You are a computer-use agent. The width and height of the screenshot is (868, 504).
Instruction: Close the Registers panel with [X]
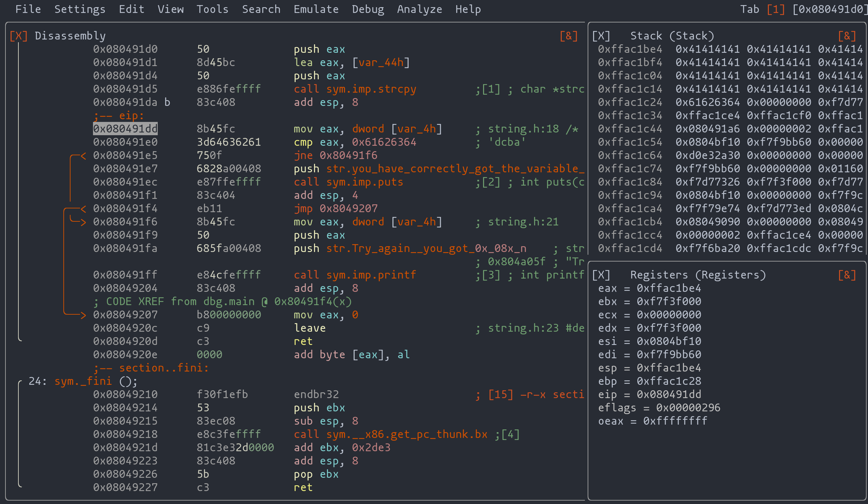(601, 275)
